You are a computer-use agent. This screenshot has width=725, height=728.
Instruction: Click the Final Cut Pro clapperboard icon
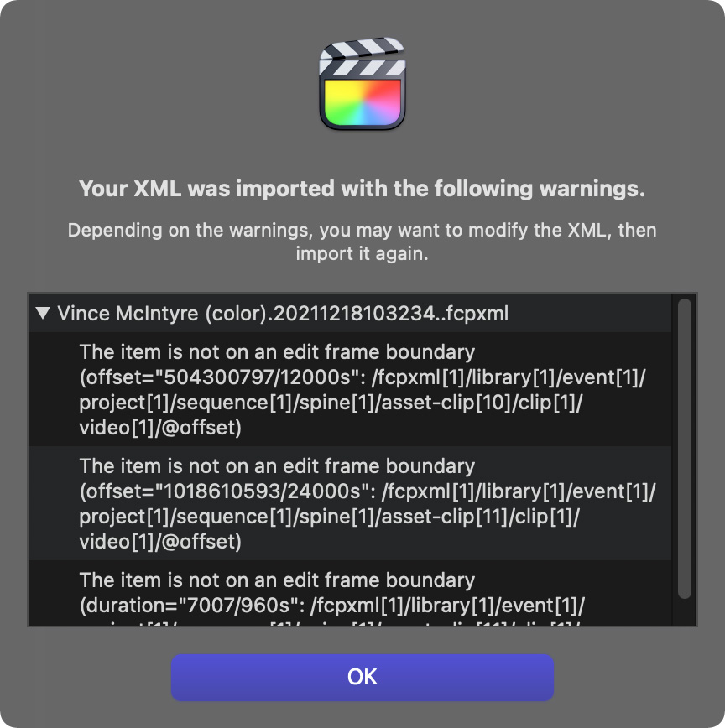[x=362, y=84]
